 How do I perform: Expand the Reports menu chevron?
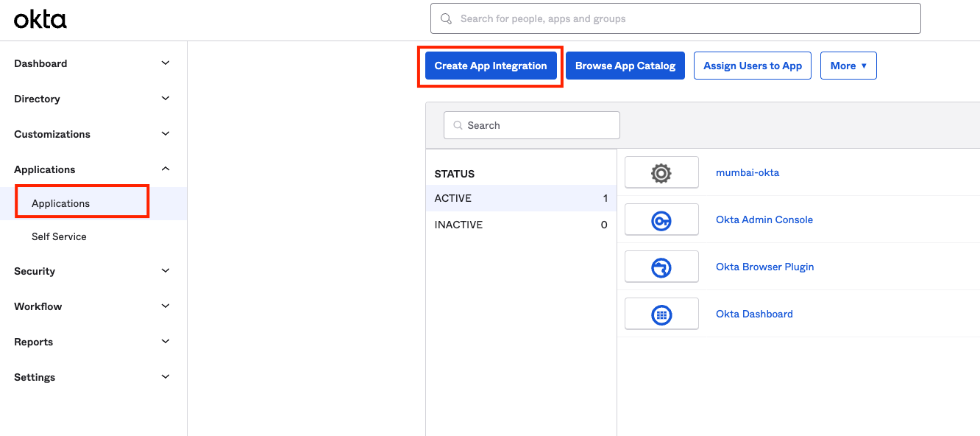point(166,342)
